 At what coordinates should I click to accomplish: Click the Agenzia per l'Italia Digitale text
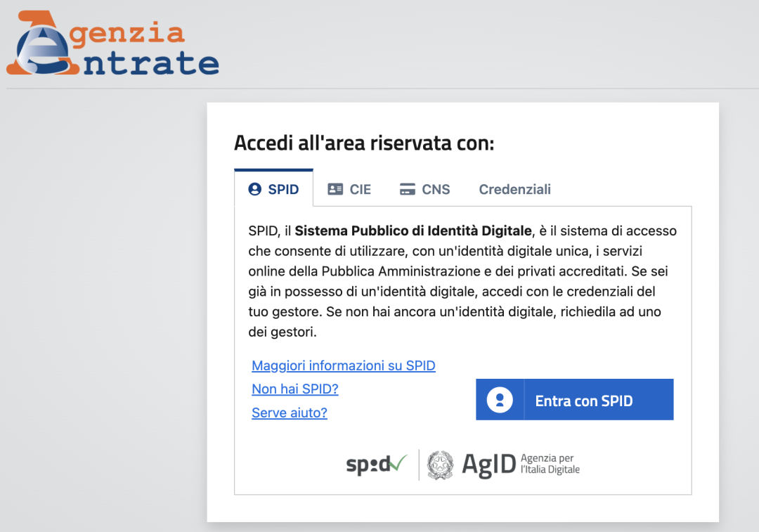550,464
